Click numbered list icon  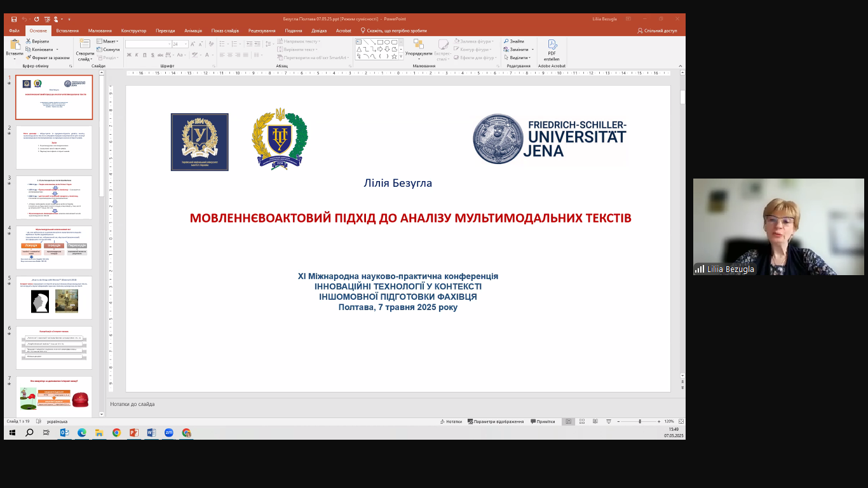click(234, 44)
